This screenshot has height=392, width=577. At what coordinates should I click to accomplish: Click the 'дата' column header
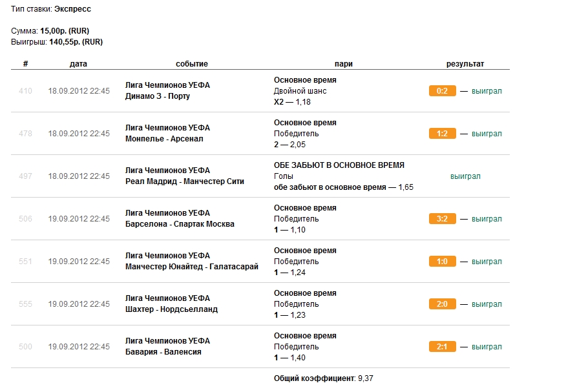coord(79,64)
